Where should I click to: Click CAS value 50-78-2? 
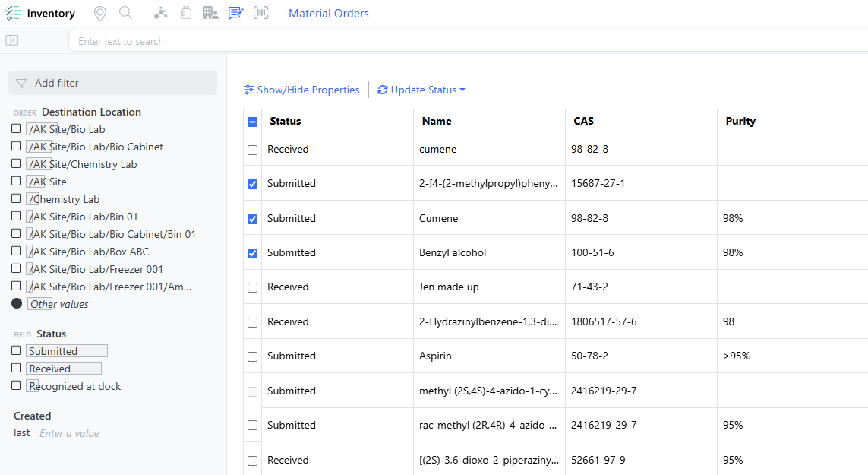(589, 356)
